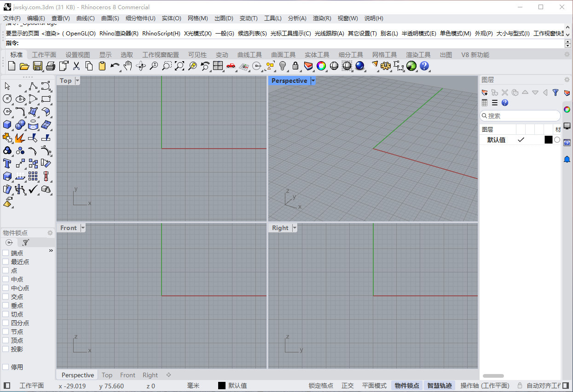The image size is (573, 392).
Task: Open the Perspective viewport dropdown arrow
Action: (313, 81)
